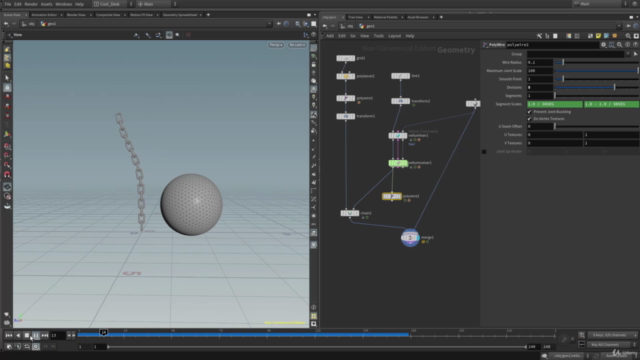
Task: Open the network editor Layout menu
Action: tap(394, 36)
